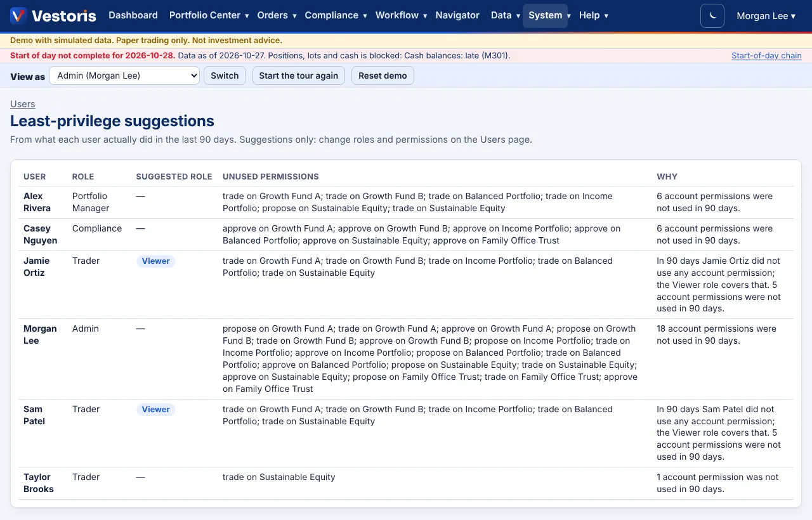Expand the Portfolio Center menu

pos(209,15)
